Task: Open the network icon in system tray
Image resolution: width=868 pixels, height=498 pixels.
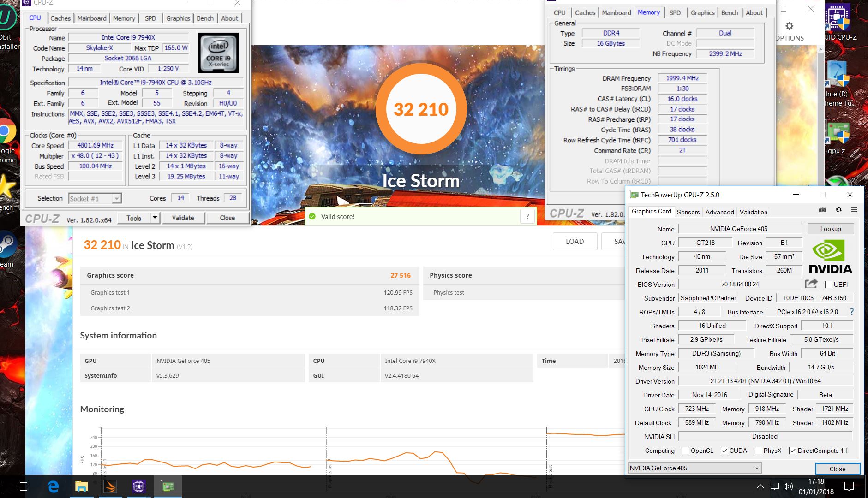Action: coord(774,486)
